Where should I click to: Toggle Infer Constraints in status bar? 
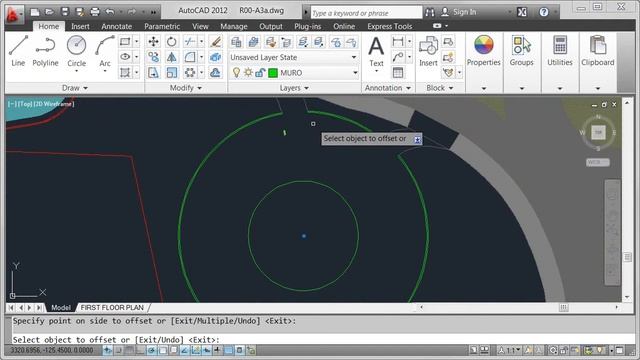coord(107,350)
